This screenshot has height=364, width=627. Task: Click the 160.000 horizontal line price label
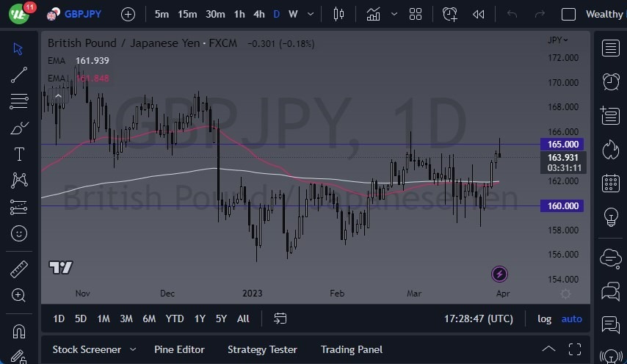point(562,205)
